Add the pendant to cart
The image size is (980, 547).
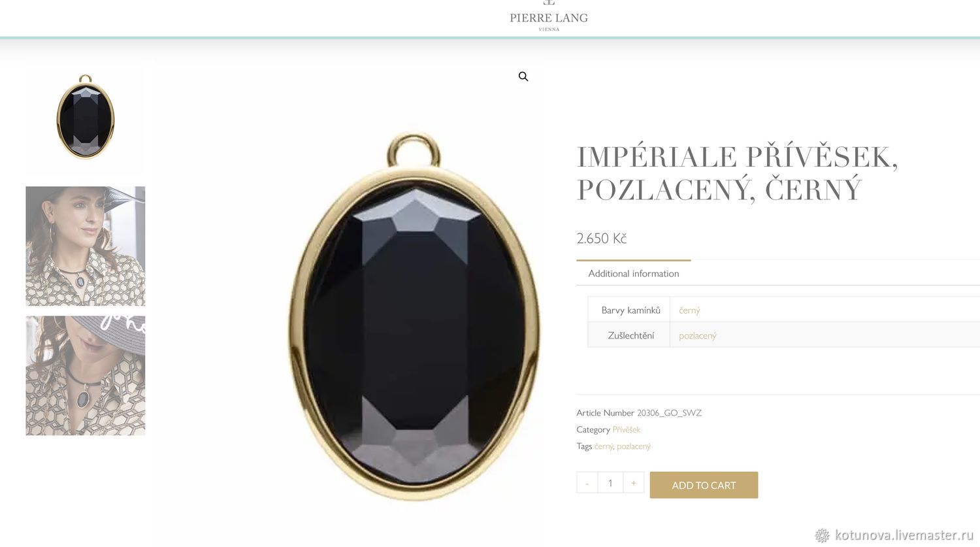[x=704, y=485]
